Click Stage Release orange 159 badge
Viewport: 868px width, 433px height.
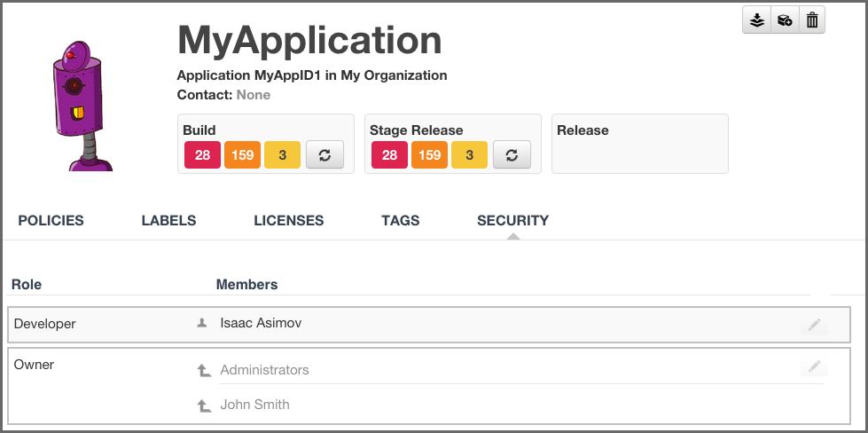point(430,155)
